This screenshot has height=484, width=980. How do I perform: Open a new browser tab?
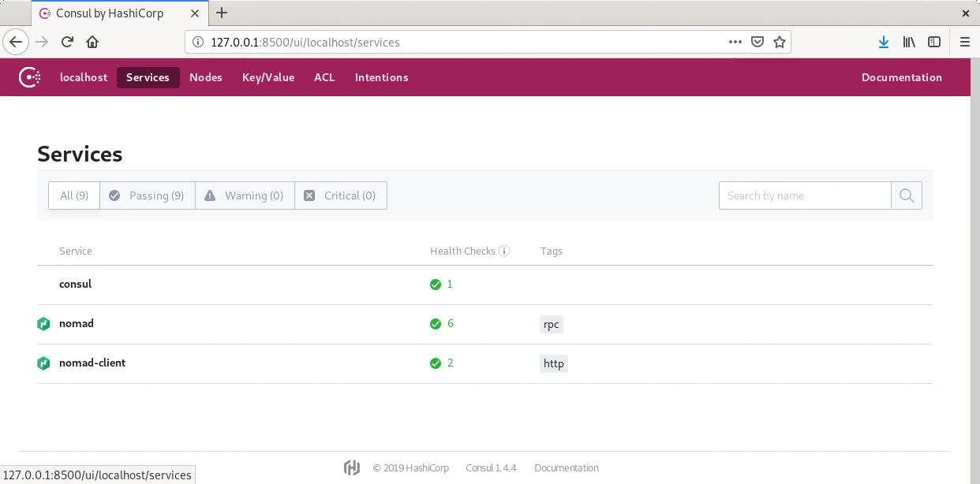point(222,13)
